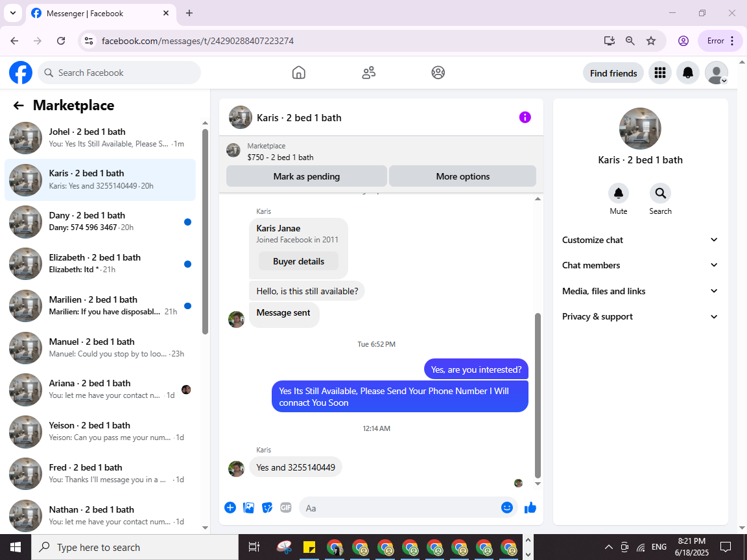Open the Friends icon in top navigation
The image size is (747, 560).
pos(369,73)
